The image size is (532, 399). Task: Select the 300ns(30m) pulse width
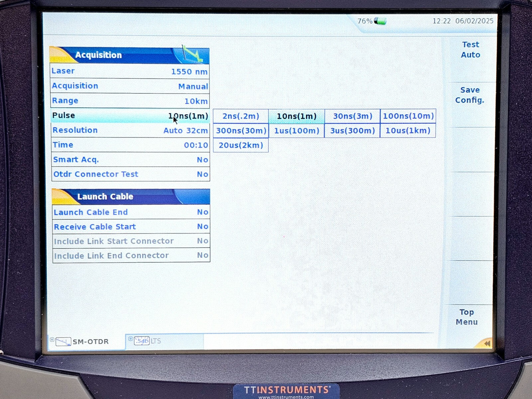pyautogui.click(x=241, y=131)
